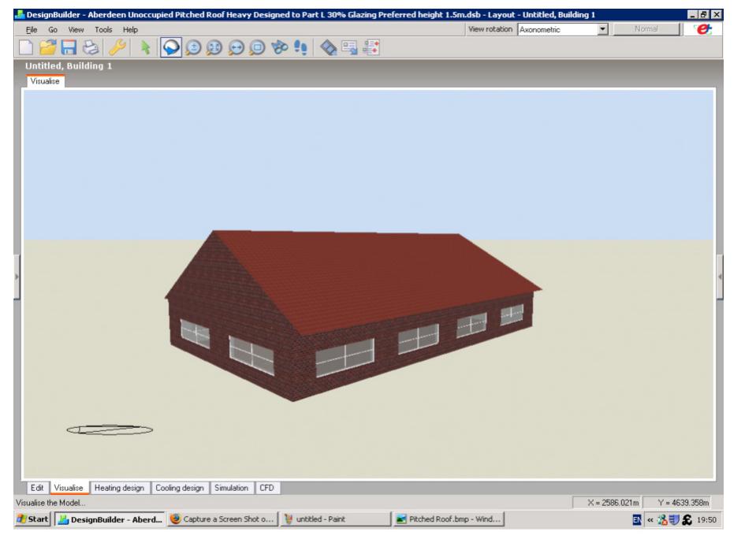Click the display options checklist icon
The image size is (756, 554).
pyautogui.click(x=371, y=48)
